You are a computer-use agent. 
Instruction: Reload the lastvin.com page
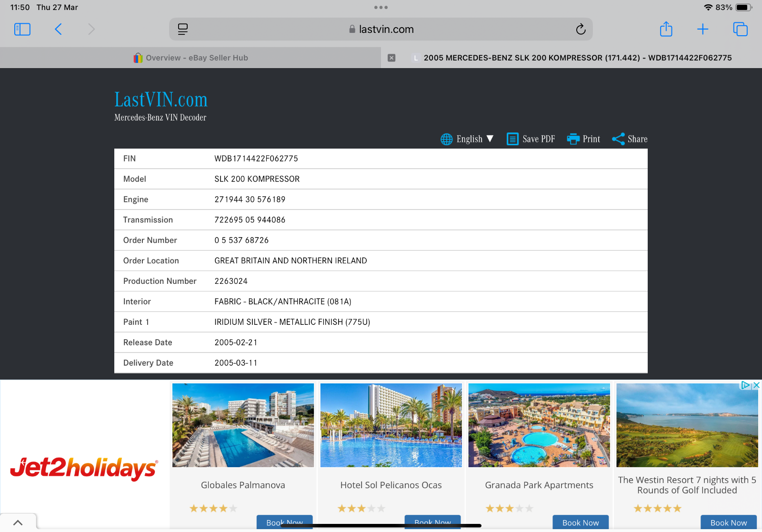pos(581,30)
